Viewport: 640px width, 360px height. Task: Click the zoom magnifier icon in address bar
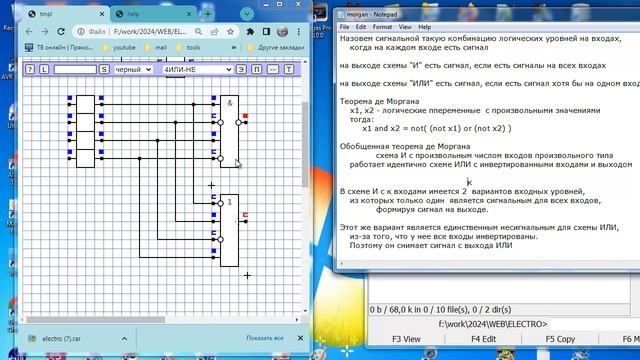(198, 31)
